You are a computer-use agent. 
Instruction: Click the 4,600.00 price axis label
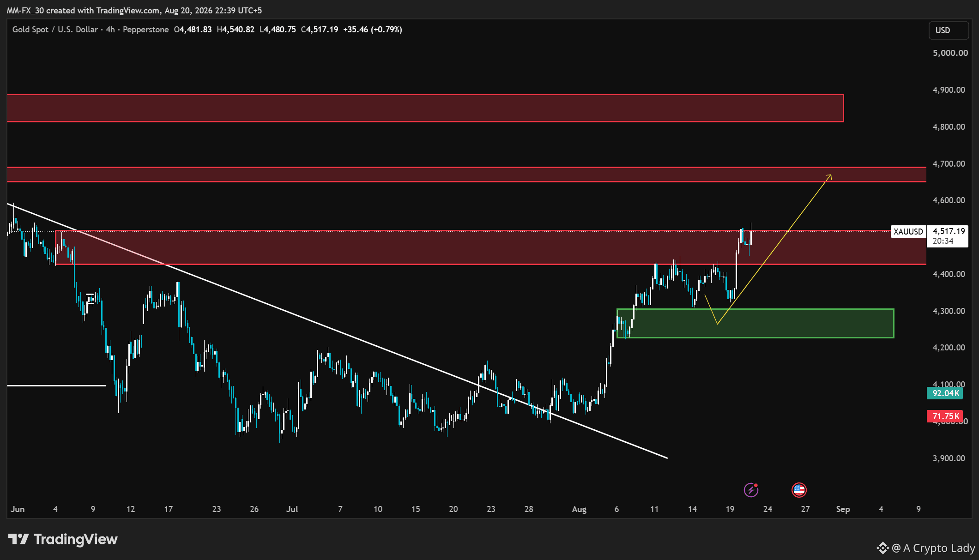(x=949, y=200)
